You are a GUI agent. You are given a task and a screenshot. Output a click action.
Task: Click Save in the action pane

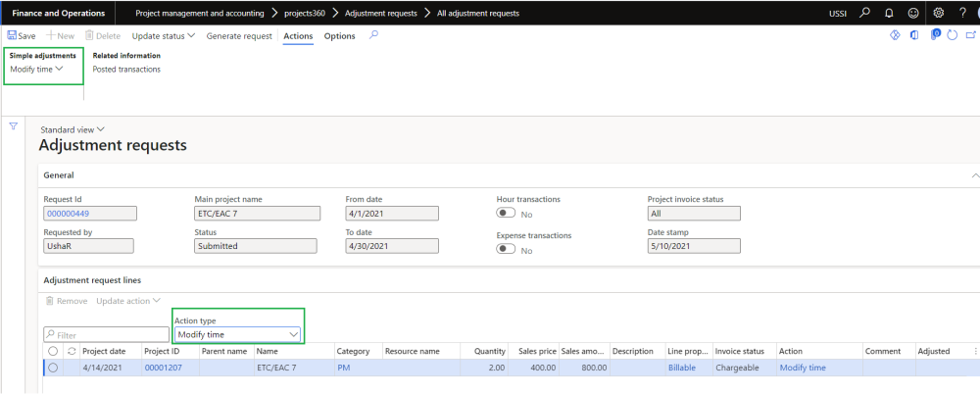click(22, 36)
